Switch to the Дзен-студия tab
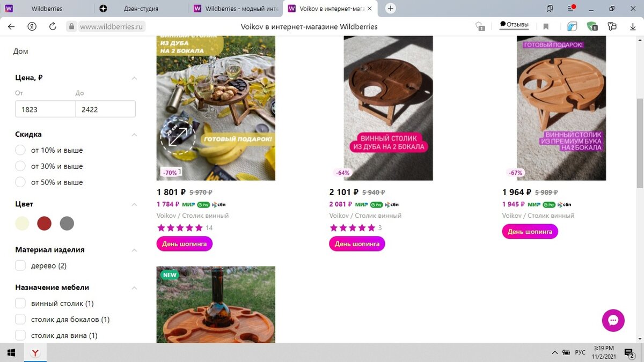The image size is (644, 362). tap(142, 9)
